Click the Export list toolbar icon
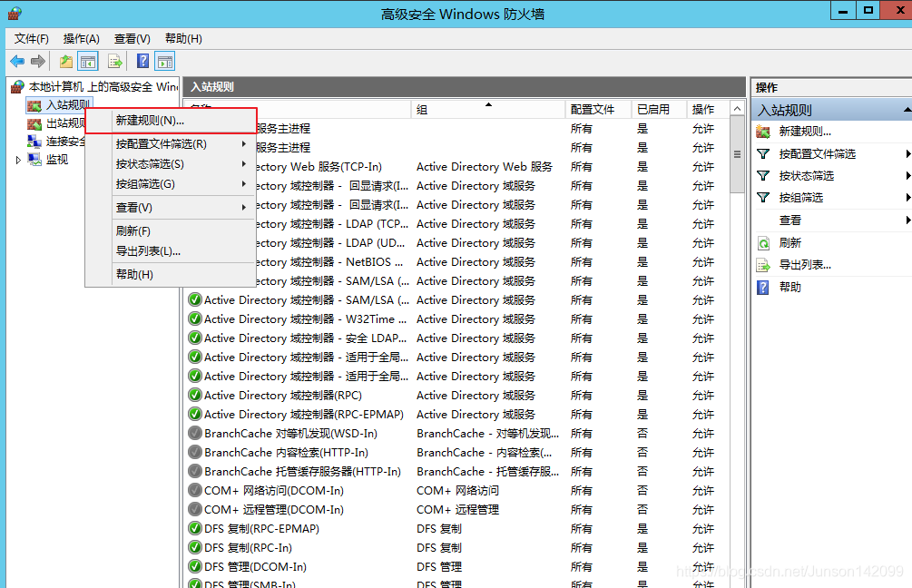 pos(115,61)
